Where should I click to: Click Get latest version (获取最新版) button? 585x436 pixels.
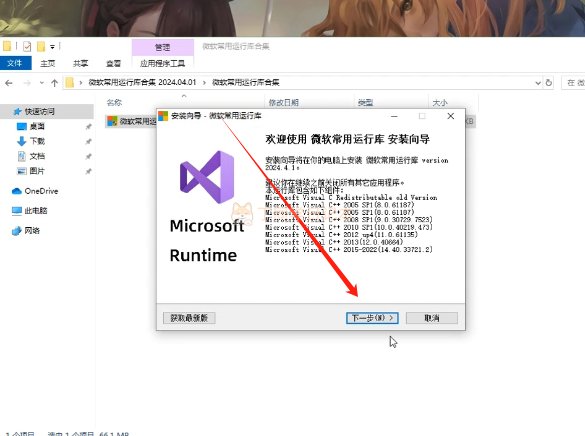pyautogui.click(x=189, y=318)
